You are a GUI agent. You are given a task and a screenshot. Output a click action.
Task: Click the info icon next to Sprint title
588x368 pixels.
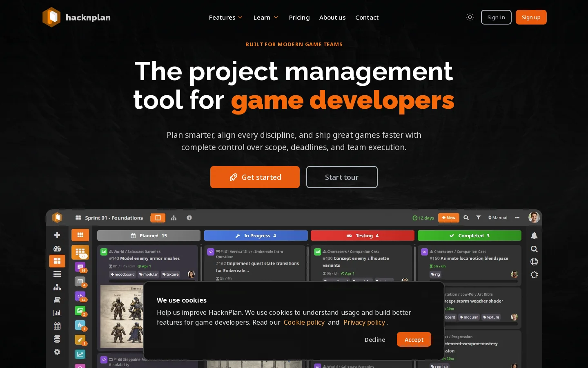[x=189, y=218]
